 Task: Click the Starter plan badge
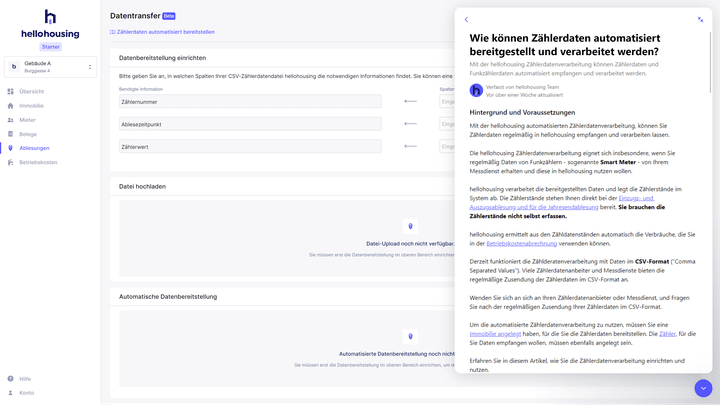coord(51,47)
